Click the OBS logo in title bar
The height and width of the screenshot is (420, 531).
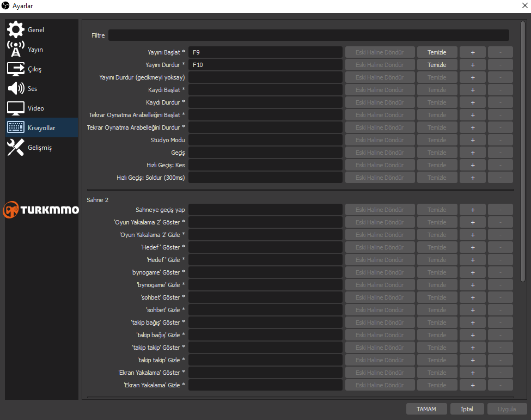pos(5,6)
